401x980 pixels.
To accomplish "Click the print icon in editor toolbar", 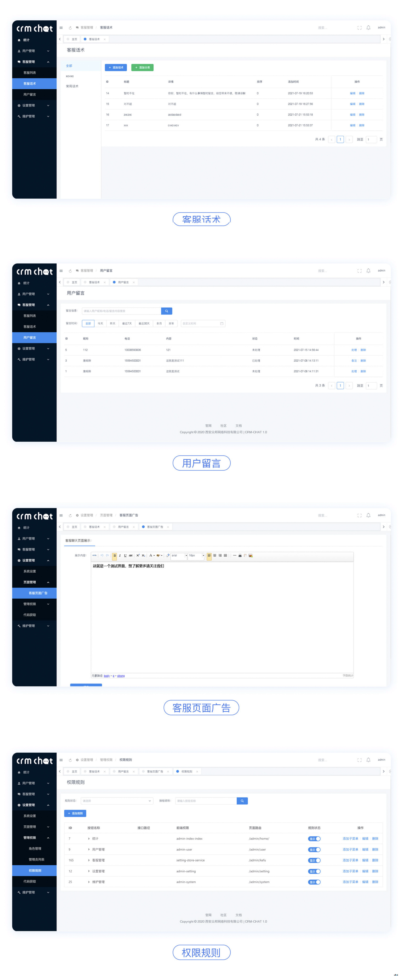I will (240, 555).
